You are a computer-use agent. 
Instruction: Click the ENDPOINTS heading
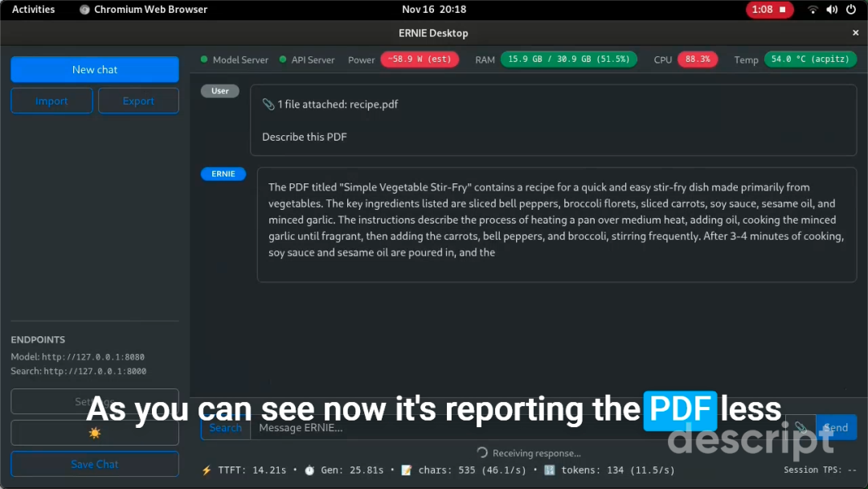click(38, 339)
